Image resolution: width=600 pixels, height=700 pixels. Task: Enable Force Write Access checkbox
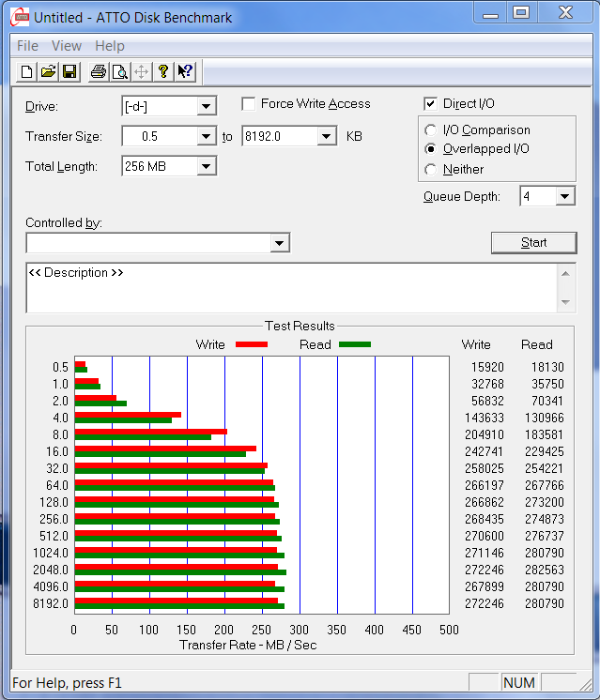[x=249, y=104]
